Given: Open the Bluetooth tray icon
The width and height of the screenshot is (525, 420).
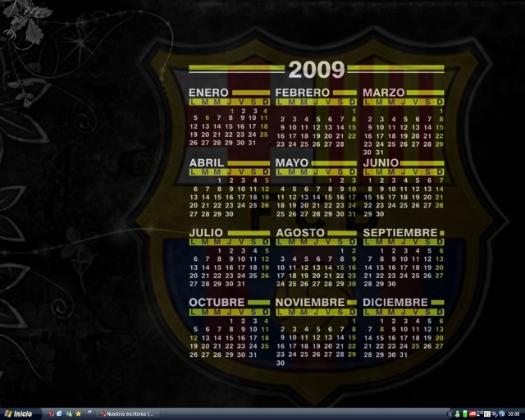Looking at the screenshot, I should pos(502,414).
